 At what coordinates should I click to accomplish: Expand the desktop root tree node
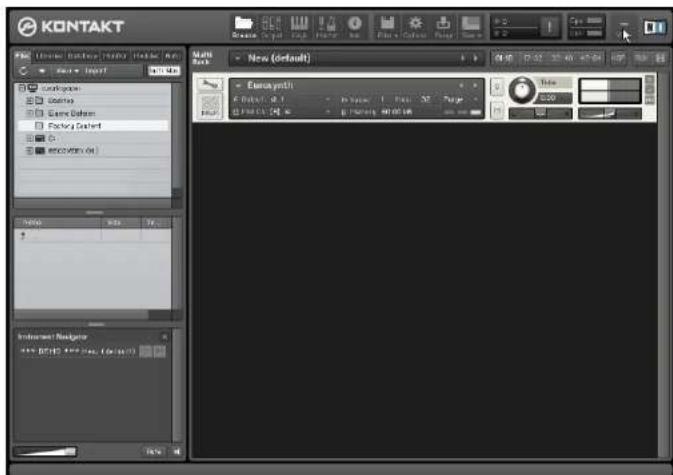(x=21, y=88)
